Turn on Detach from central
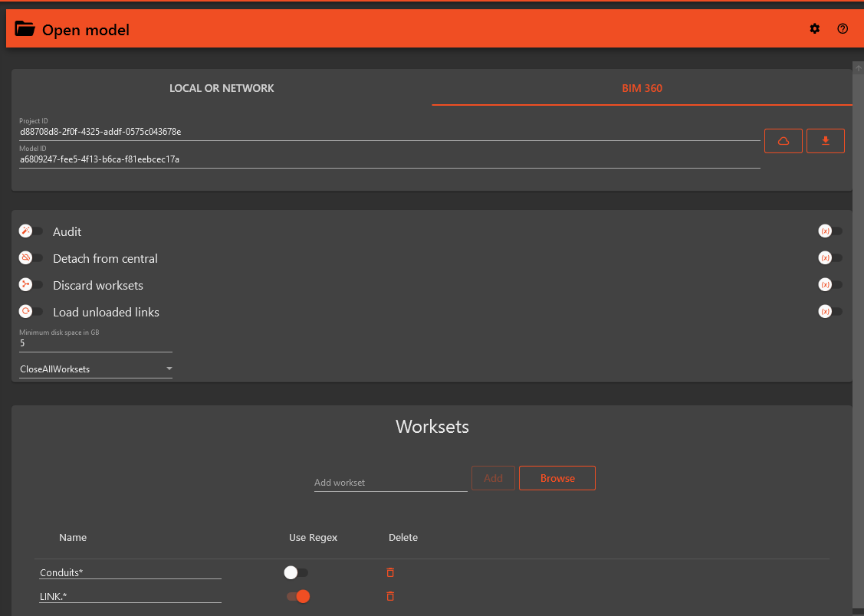Screen dimensions: 864x616 tap(31, 258)
